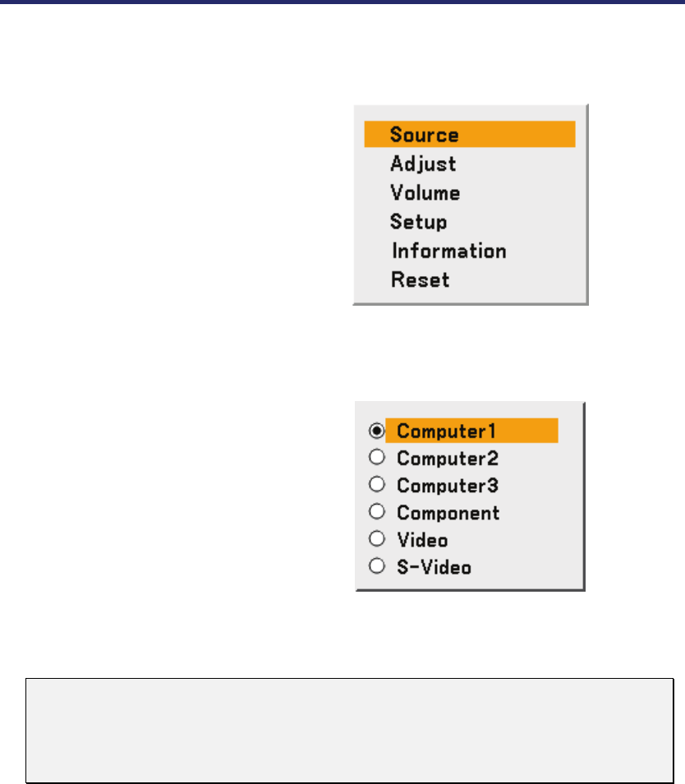Open the Source menu item
The image size is (685, 784).
(x=425, y=135)
